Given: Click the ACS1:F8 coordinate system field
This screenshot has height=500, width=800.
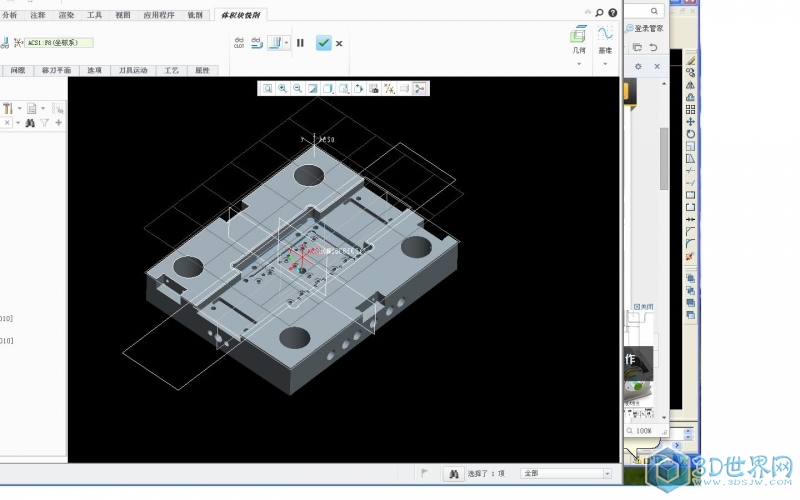Looking at the screenshot, I should pos(59,42).
